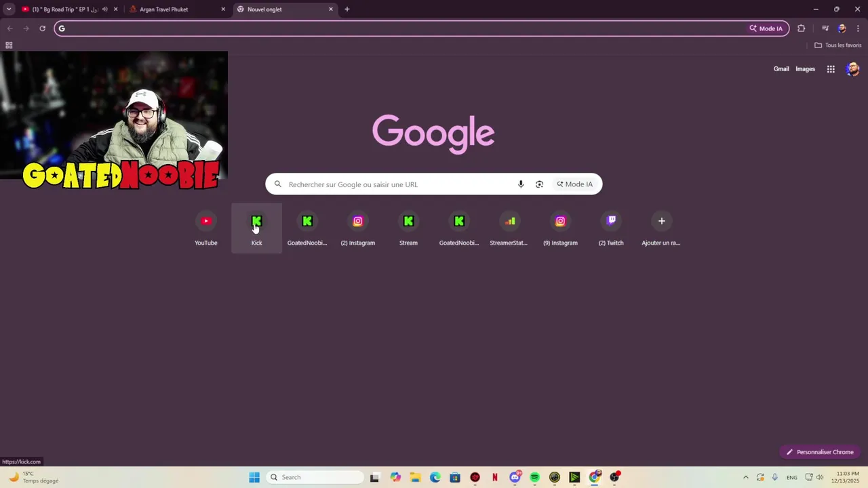Open the weather widget showing 15°C
The width and height of the screenshot is (868, 488).
click(34, 477)
